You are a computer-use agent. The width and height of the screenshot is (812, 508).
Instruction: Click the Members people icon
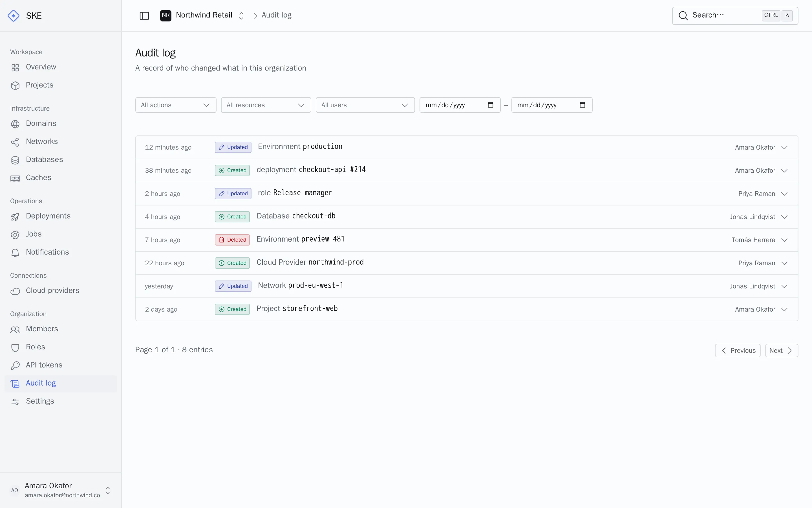click(15, 330)
